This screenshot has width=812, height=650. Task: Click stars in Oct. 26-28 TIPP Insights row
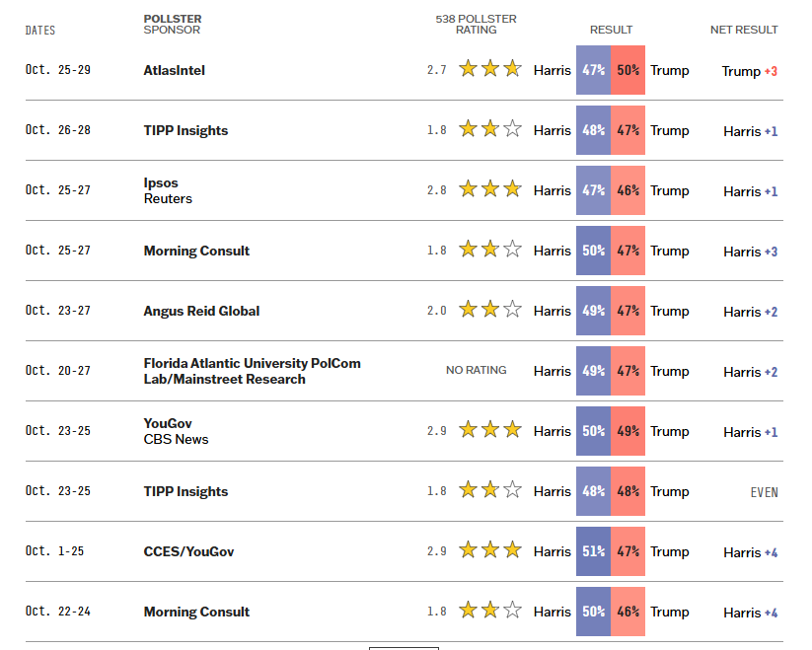click(489, 129)
